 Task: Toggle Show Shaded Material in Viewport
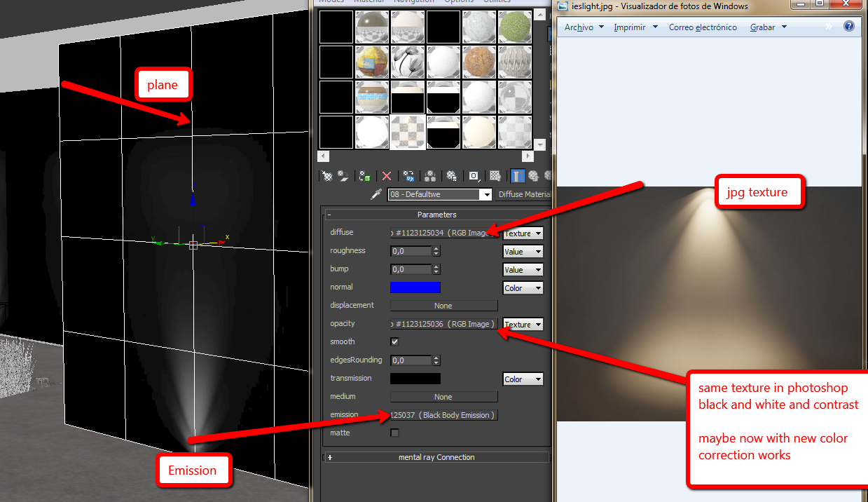click(495, 176)
